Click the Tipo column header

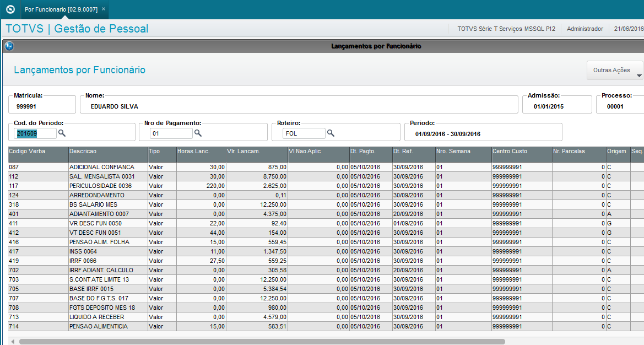(162, 154)
